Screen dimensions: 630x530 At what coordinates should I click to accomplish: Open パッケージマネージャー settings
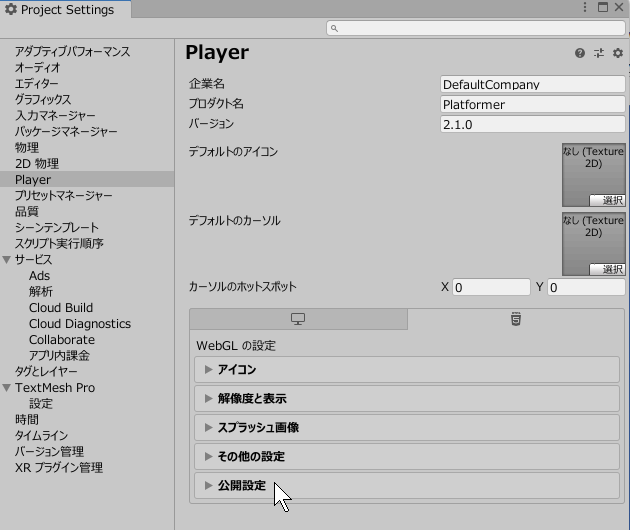[x=66, y=131]
